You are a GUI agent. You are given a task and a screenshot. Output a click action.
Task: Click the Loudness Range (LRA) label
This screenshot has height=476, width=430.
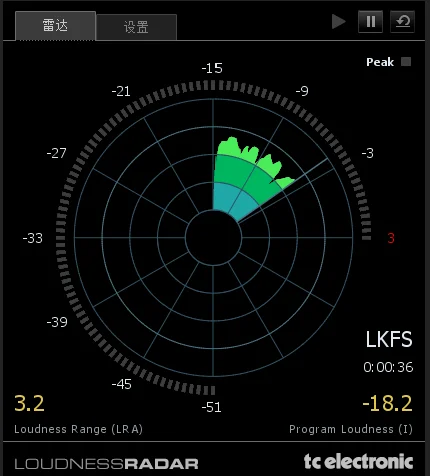click(x=79, y=429)
